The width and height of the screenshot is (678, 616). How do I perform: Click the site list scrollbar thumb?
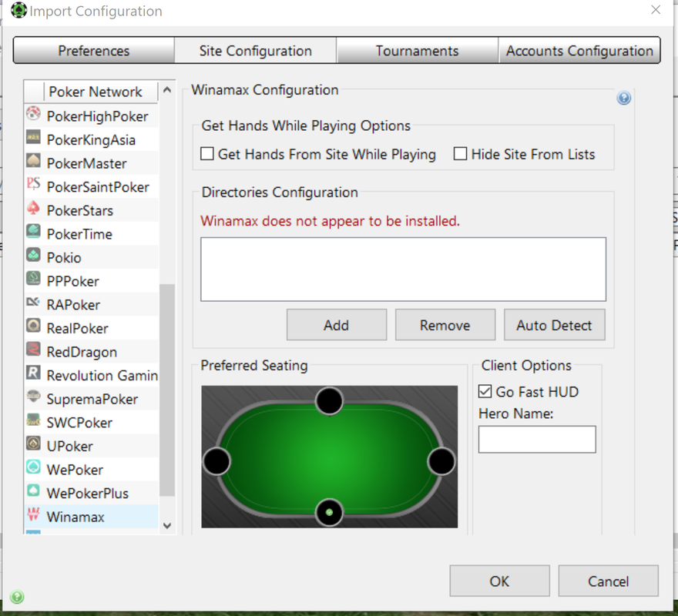coord(167,390)
